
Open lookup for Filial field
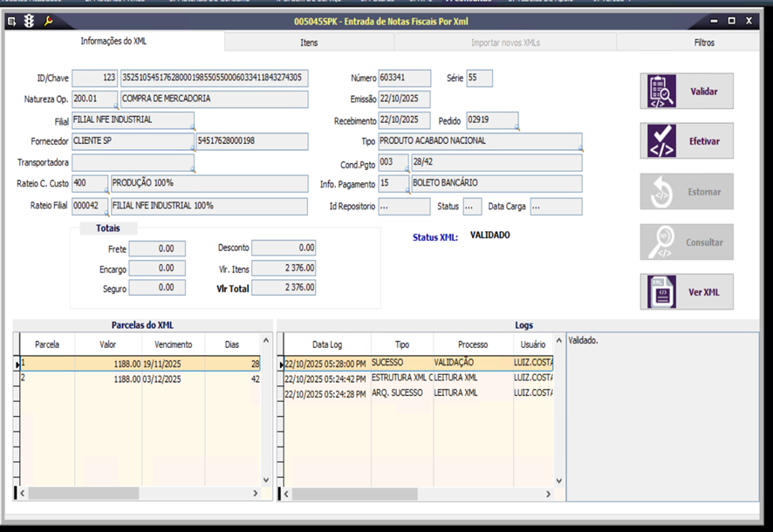click(x=193, y=127)
